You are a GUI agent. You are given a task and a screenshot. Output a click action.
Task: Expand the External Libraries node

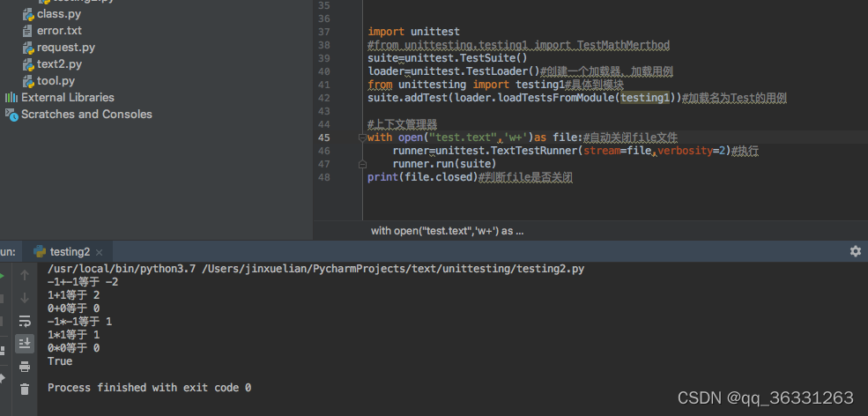(59, 98)
